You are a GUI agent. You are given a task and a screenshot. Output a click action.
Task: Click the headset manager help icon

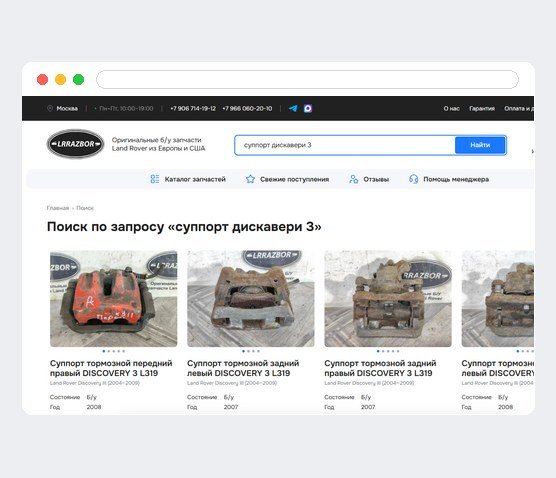click(413, 179)
